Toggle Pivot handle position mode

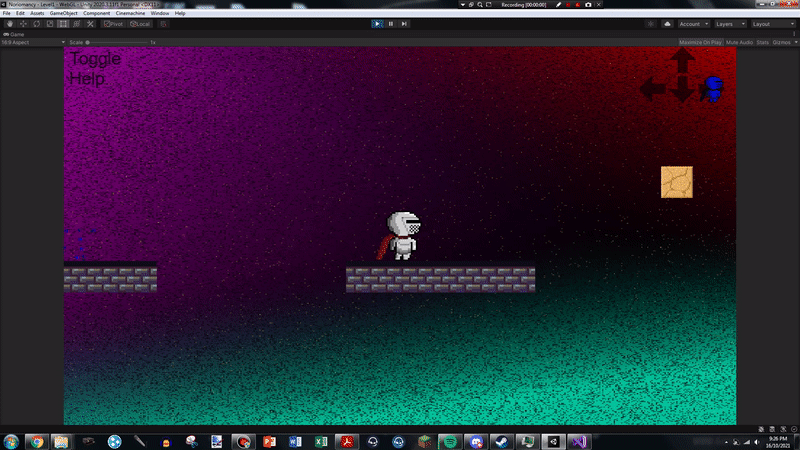[x=114, y=24]
